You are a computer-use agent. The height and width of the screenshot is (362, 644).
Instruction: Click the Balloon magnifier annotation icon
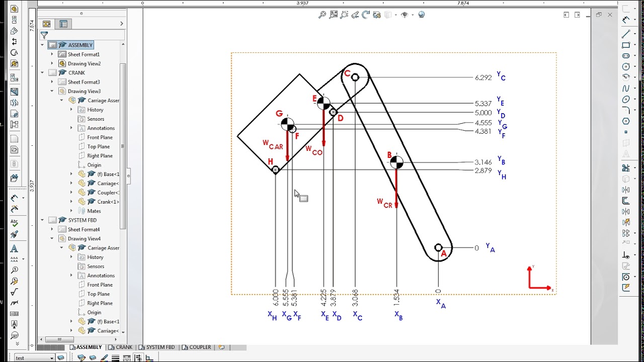point(14,270)
